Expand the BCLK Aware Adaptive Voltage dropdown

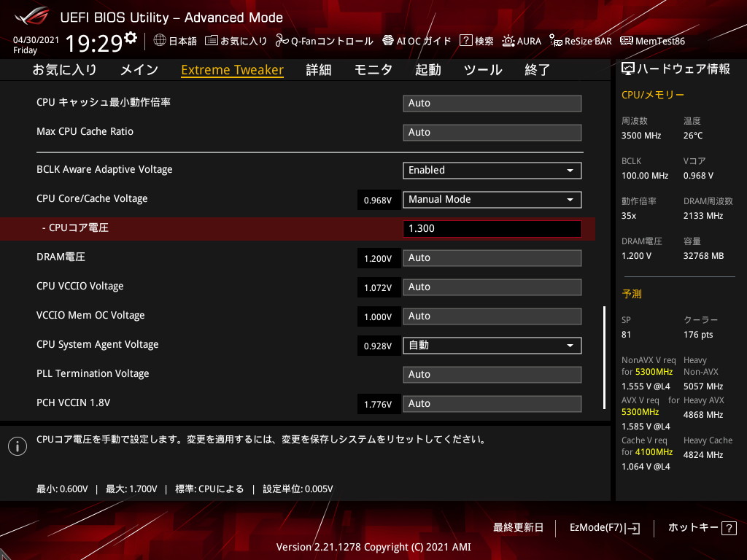pos(492,171)
